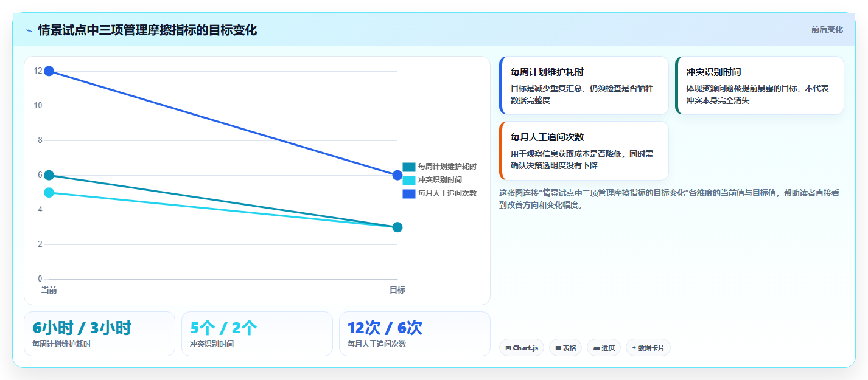Click the y-axis tick label 8
The width and height of the screenshot is (868, 380).
pyautogui.click(x=40, y=140)
